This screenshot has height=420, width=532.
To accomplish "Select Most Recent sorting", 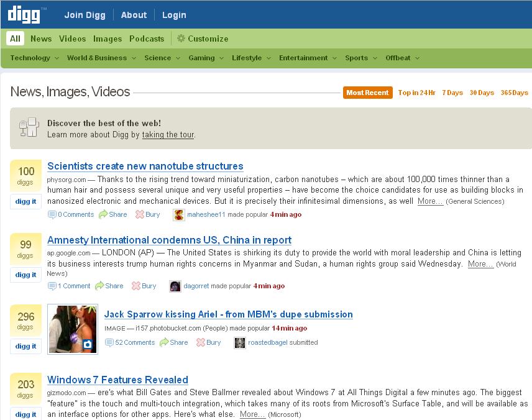I will [368, 93].
